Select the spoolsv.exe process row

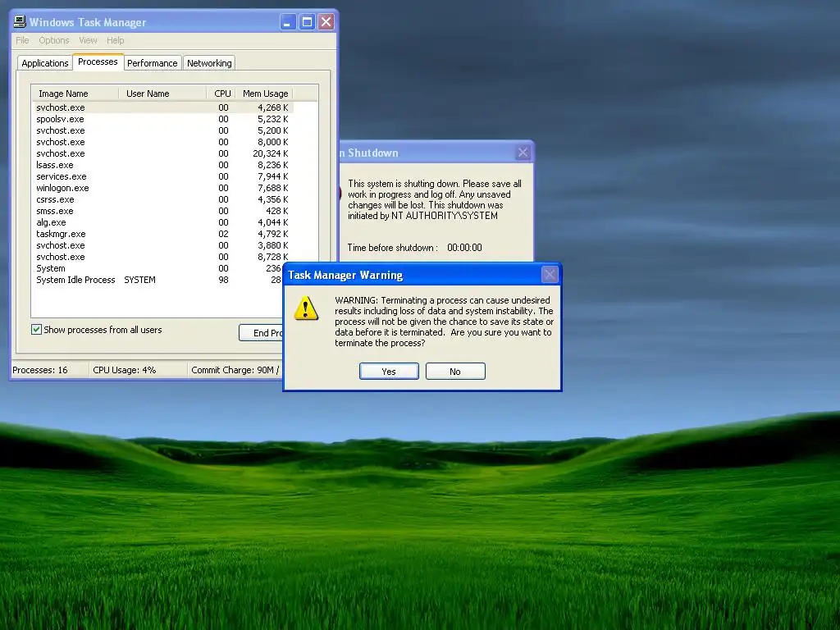click(162, 119)
